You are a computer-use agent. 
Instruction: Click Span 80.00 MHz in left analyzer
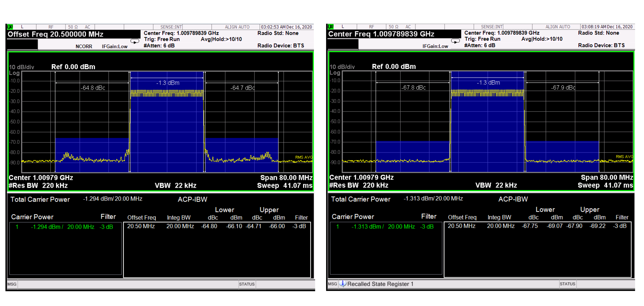(x=286, y=178)
